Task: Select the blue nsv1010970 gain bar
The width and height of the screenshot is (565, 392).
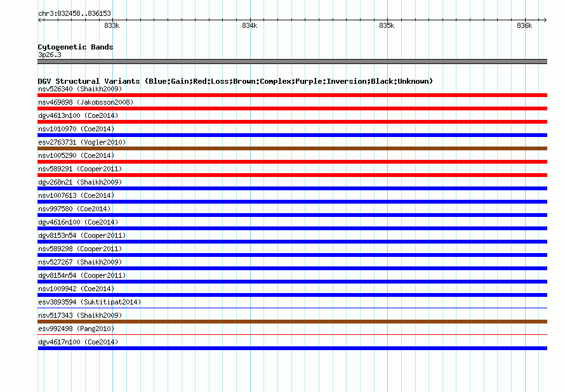Action: click(x=292, y=135)
